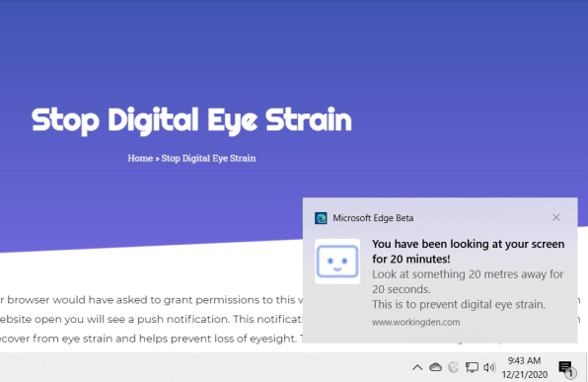The width and height of the screenshot is (588, 382).
Task: Open the network status tray icon
Action: (x=472, y=367)
